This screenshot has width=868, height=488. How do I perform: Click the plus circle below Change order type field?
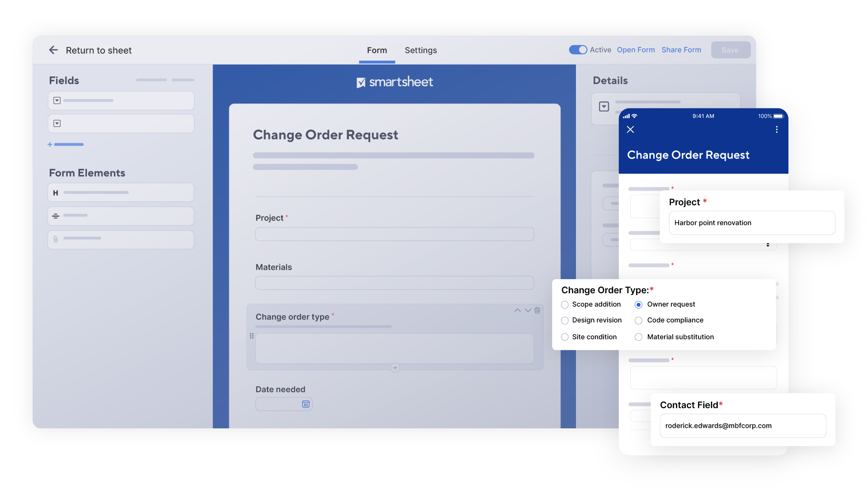pos(395,368)
